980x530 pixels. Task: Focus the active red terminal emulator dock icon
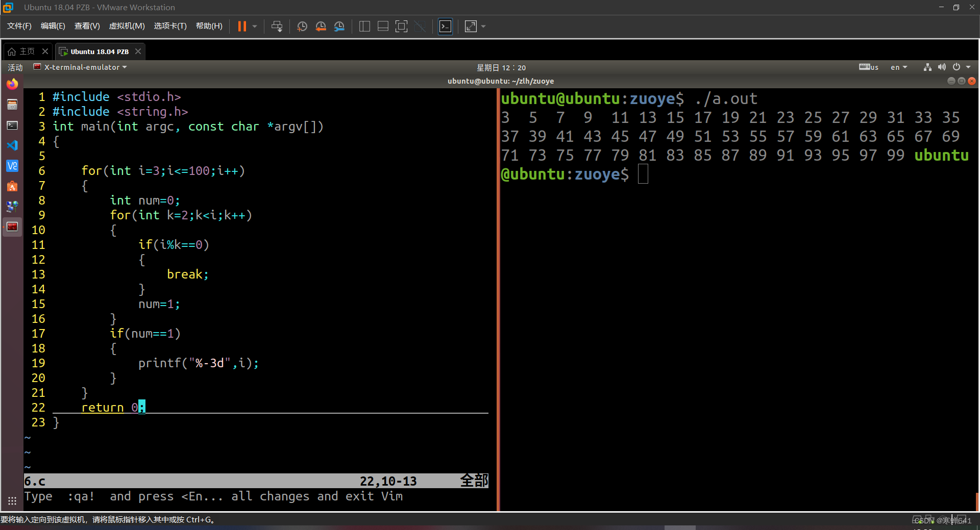pyautogui.click(x=12, y=226)
